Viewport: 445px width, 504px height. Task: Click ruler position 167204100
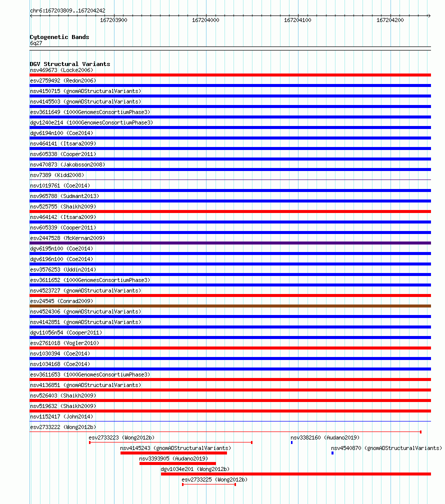coord(297,20)
